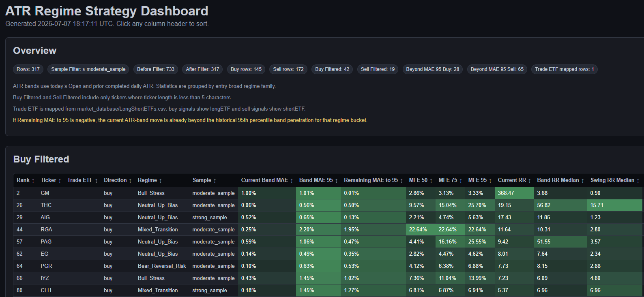Click the 'Buy Filtered: 42' pill
The width and height of the screenshot is (644, 297).
coord(332,69)
